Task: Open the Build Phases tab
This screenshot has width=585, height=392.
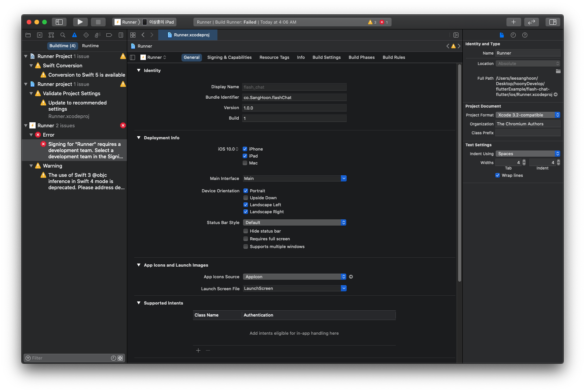Action: 361,57
